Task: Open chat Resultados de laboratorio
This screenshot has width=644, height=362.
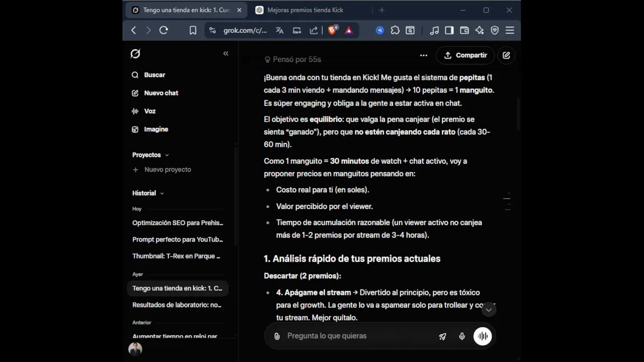Action: pos(178,305)
